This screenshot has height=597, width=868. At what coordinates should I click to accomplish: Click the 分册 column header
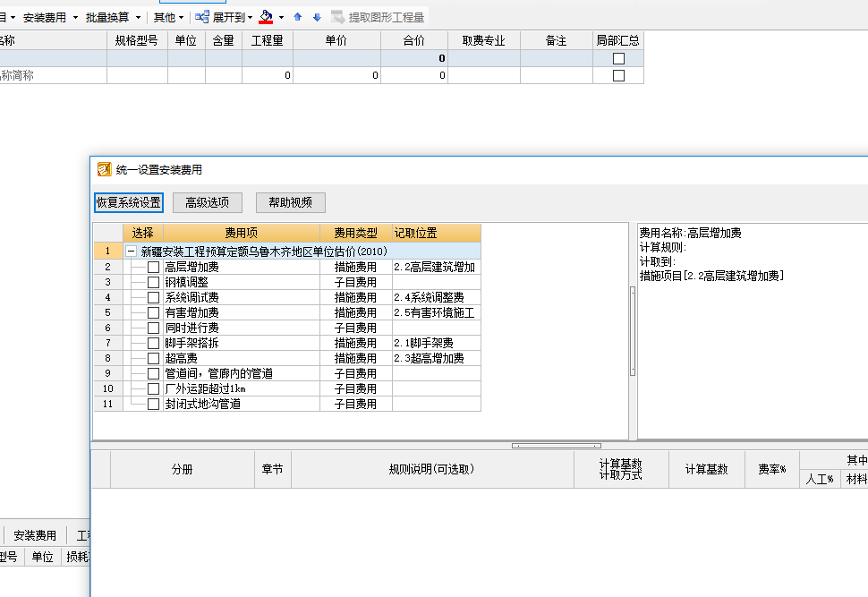pyautogui.click(x=183, y=469)
